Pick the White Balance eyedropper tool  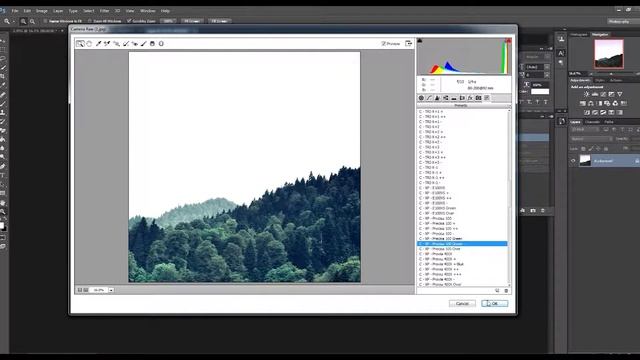98,44
